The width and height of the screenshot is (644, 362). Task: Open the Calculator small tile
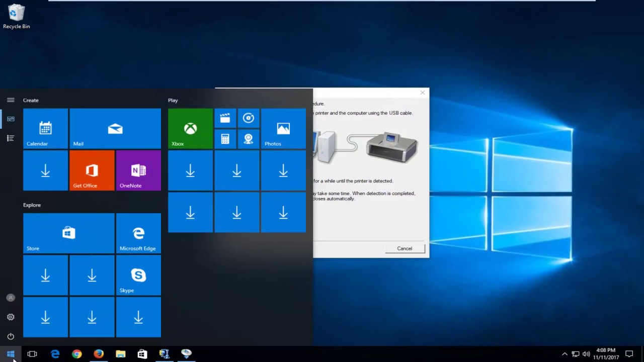click(x=225, y=139)
